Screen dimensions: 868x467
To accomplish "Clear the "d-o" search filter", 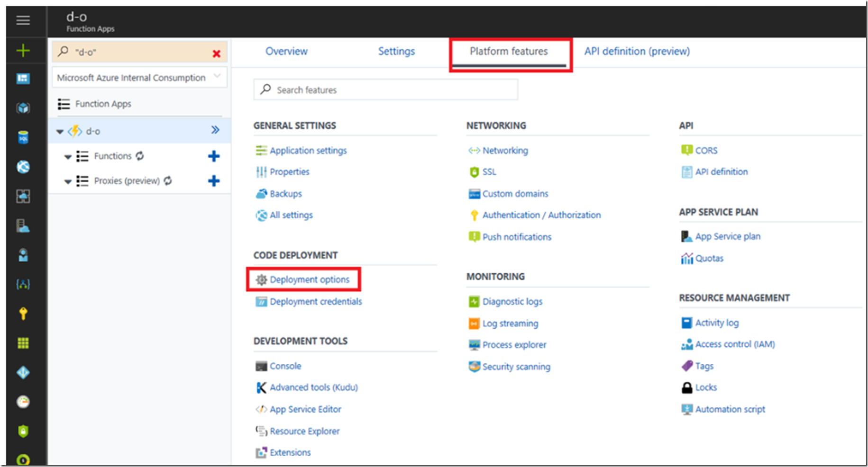I will [x=216, y=54].
